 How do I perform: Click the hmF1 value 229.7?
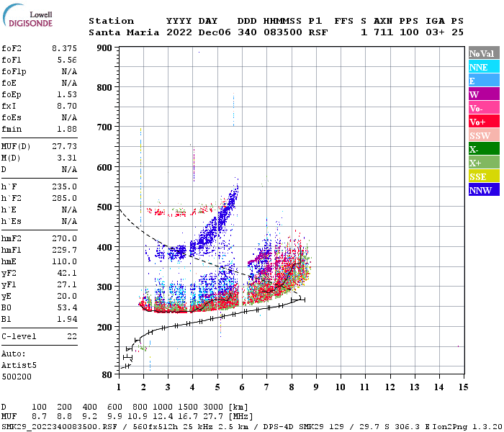[x=64, y=250]
